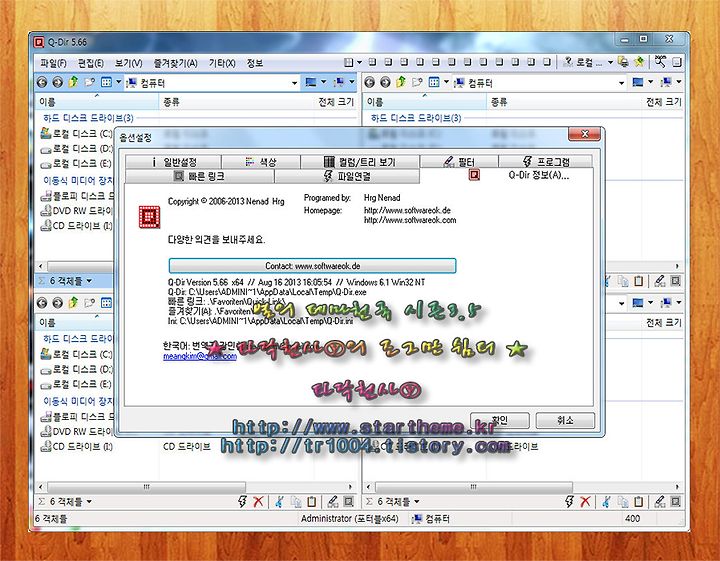Image resolution: width=720 pixels, height=561 pixels.
Task: Click new folder icon in top-right pane
Action: 417,82
